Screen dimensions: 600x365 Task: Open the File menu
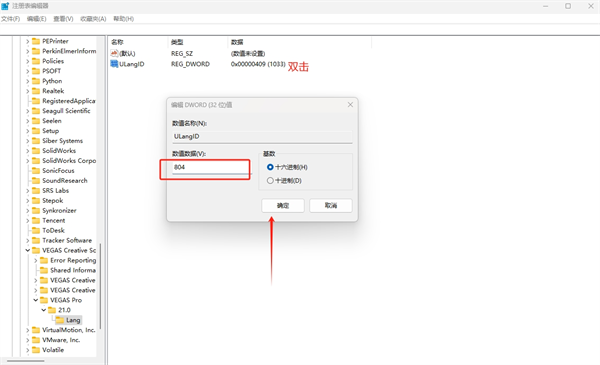(x=10, y=19)
